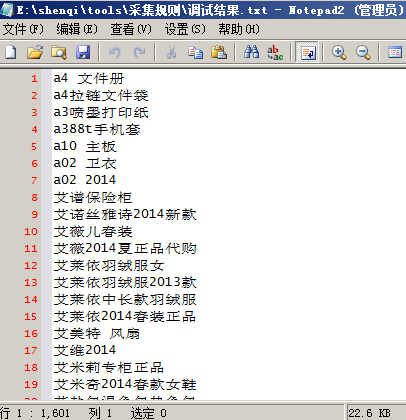Redo edit via toolbar arrow
406x420 pixels.
click(139, 52)
